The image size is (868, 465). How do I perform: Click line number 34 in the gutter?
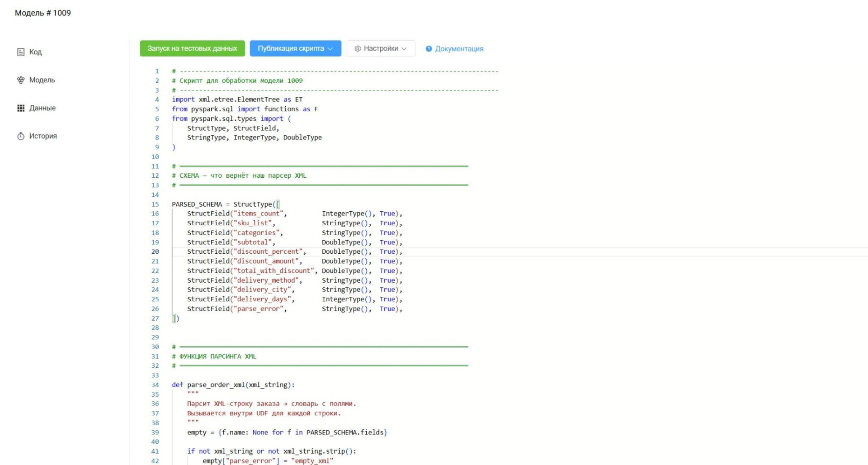155,385
